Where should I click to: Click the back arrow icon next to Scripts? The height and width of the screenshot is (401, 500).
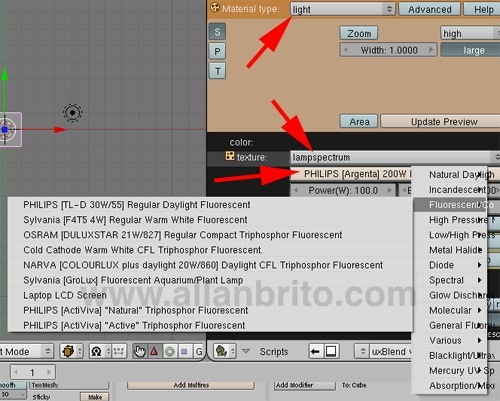click(315, 351)
